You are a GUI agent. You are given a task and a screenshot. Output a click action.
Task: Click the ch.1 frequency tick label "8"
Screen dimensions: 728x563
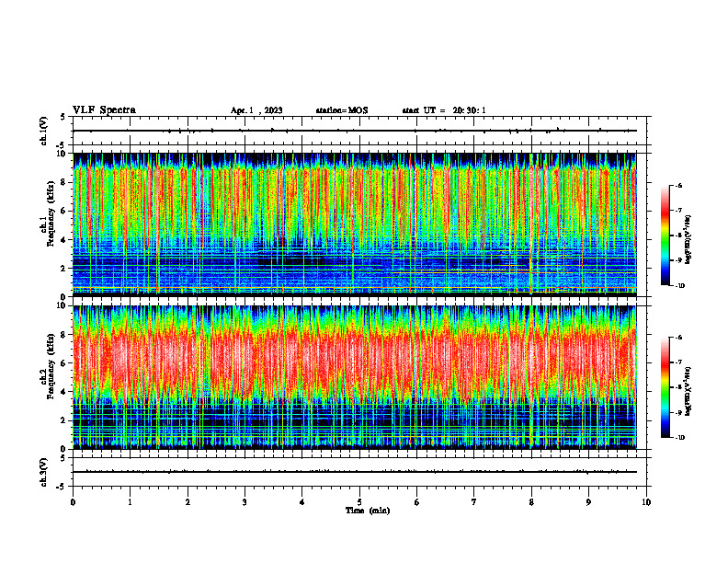tap(64, 182)
